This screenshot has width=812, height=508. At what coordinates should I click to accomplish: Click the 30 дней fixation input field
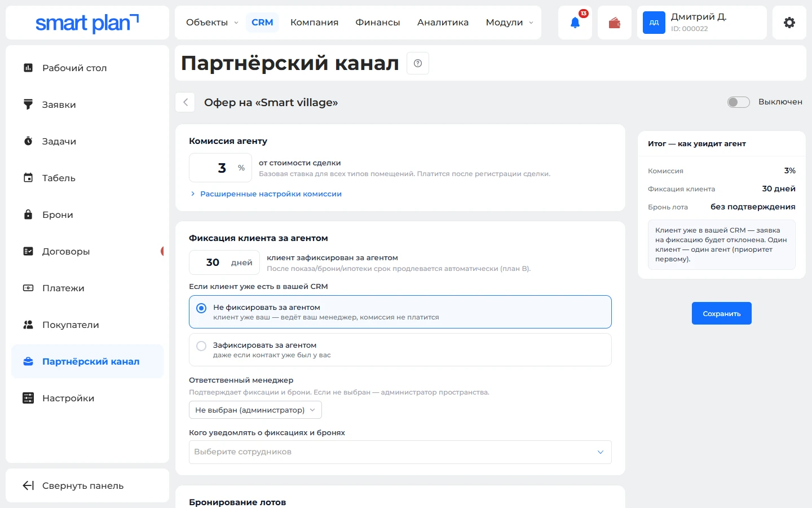pyautogui.click(x=224, y=262)
